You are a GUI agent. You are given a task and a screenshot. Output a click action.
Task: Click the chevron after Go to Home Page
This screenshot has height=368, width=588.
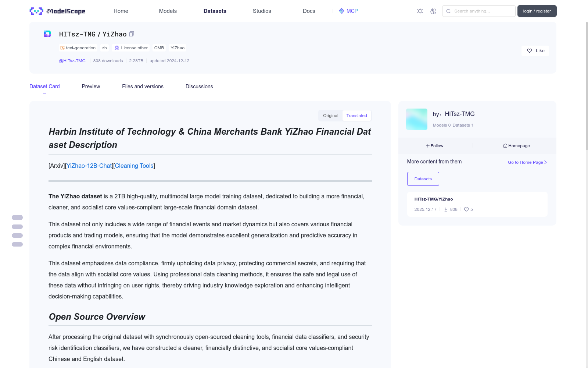coord(546,162)
